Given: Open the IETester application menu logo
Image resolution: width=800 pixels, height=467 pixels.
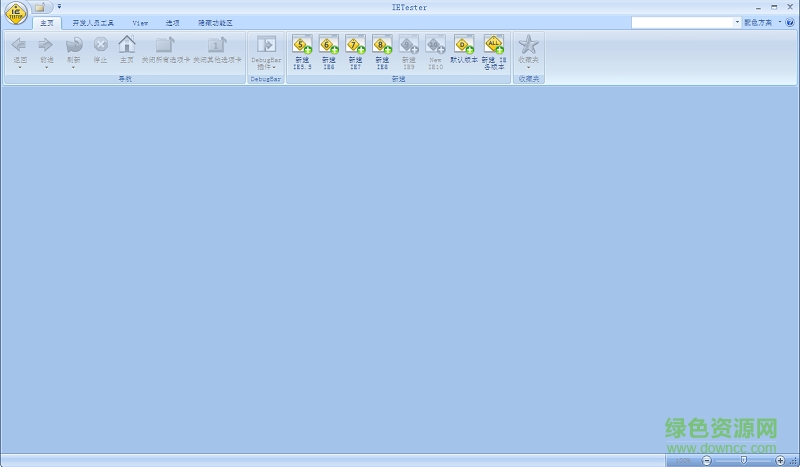Looking at the screenshot, I should pyautogui.click(x=16, y=13).
